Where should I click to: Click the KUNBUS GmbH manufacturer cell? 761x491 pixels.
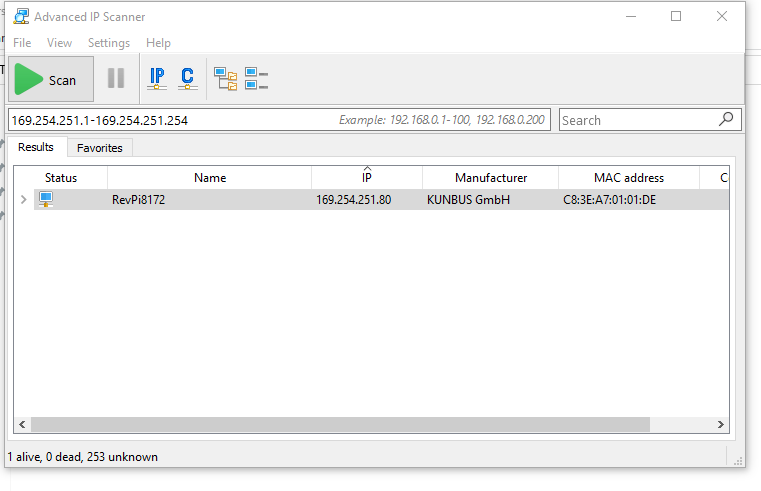[x=468, y=199]
